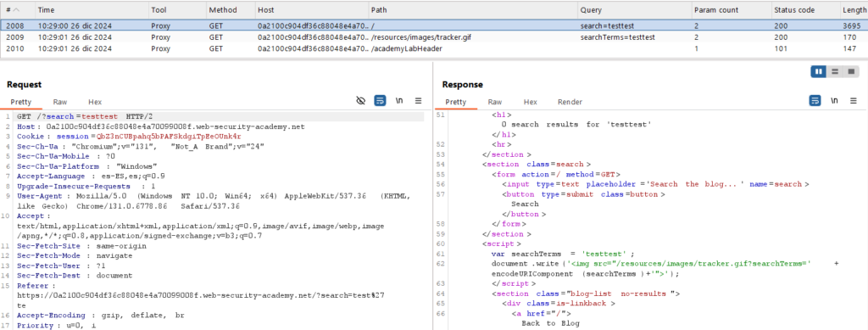
Task: Select history row 2010 academyLabHeader request
Action: (434, 48)
